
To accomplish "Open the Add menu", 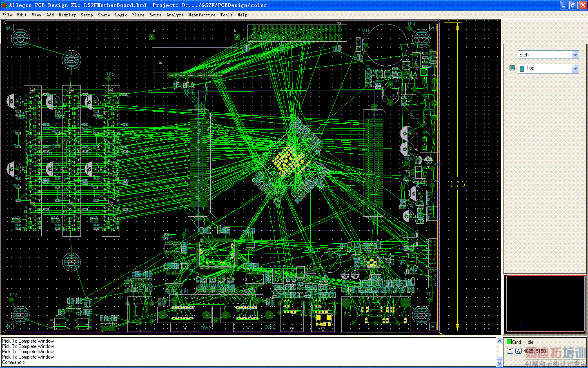I will point(50,15).
